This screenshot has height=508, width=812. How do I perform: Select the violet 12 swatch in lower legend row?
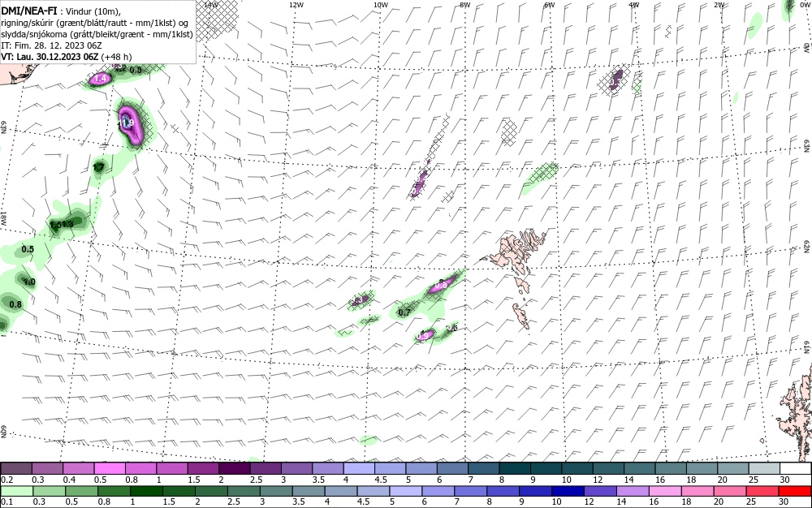pyautogui.click(x=600, y=491)
